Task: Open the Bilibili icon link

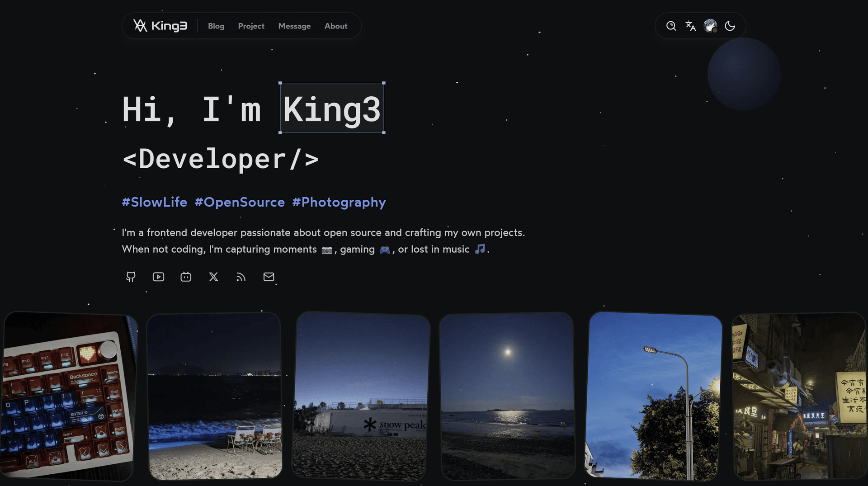Action: tap(186, 277)
